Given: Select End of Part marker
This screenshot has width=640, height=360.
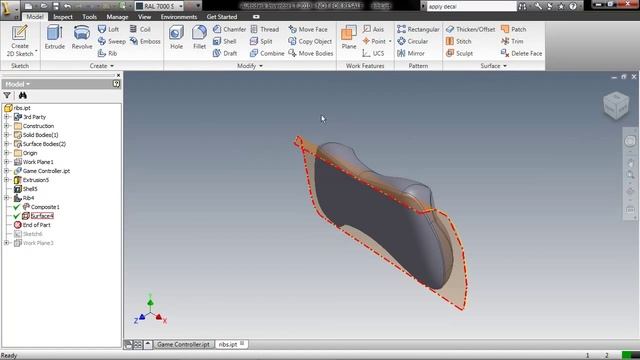Looking at the screenshot, I should point(36,225).
